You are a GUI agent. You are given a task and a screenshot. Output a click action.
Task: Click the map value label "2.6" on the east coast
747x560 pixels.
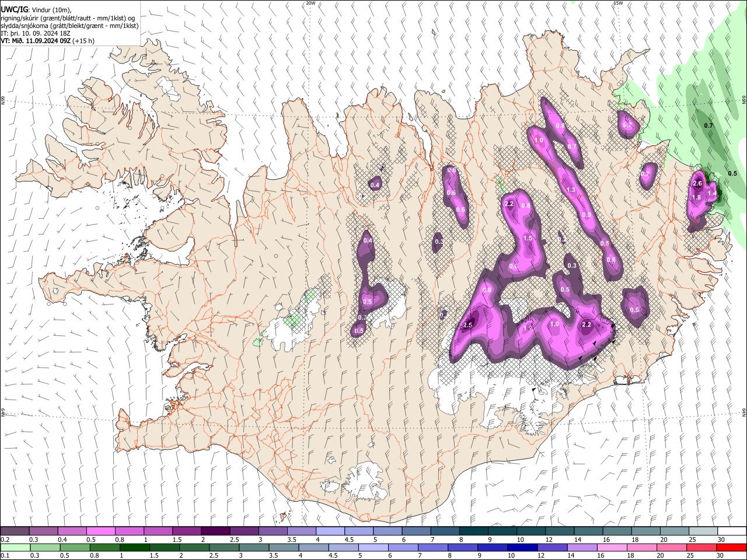[x=697, y=183]
